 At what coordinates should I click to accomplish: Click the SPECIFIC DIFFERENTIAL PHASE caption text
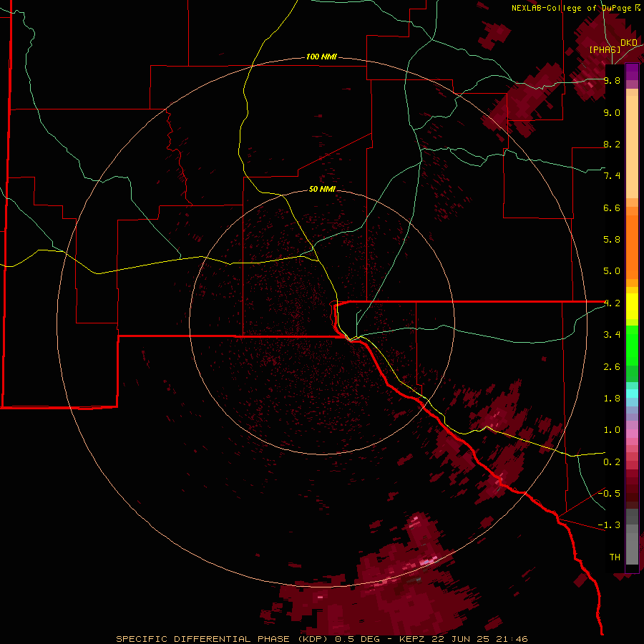coord(203,639)
